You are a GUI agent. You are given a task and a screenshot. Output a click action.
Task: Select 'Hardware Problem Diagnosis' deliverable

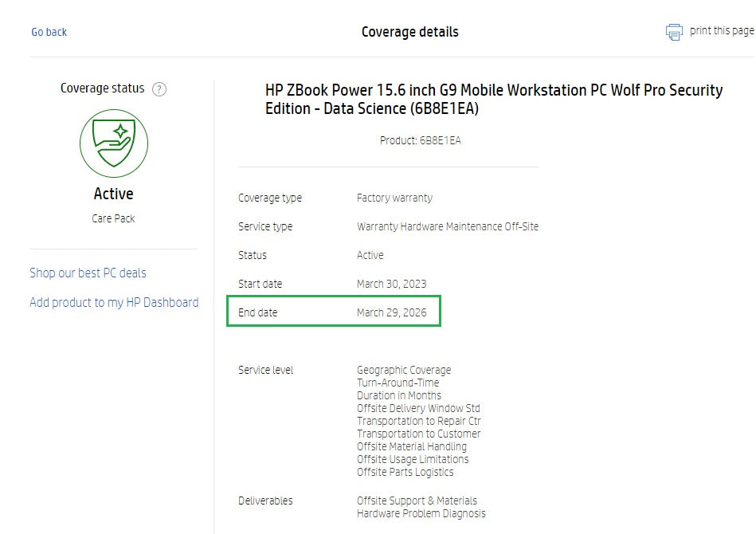tap(421, 513)
